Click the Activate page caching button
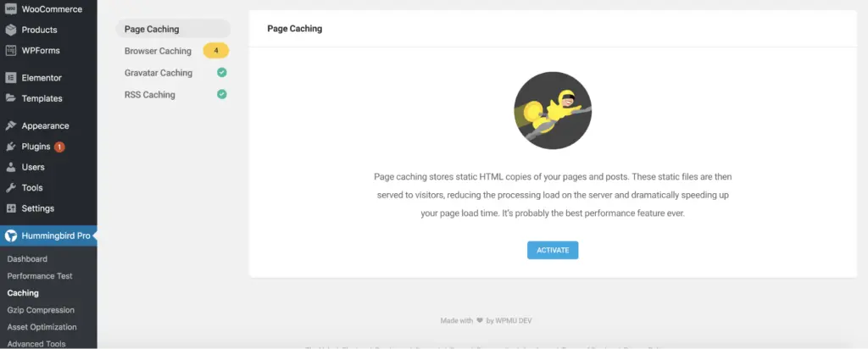This screenshot has height=349, width=868. pyautogui.click(x=553, y=250)
